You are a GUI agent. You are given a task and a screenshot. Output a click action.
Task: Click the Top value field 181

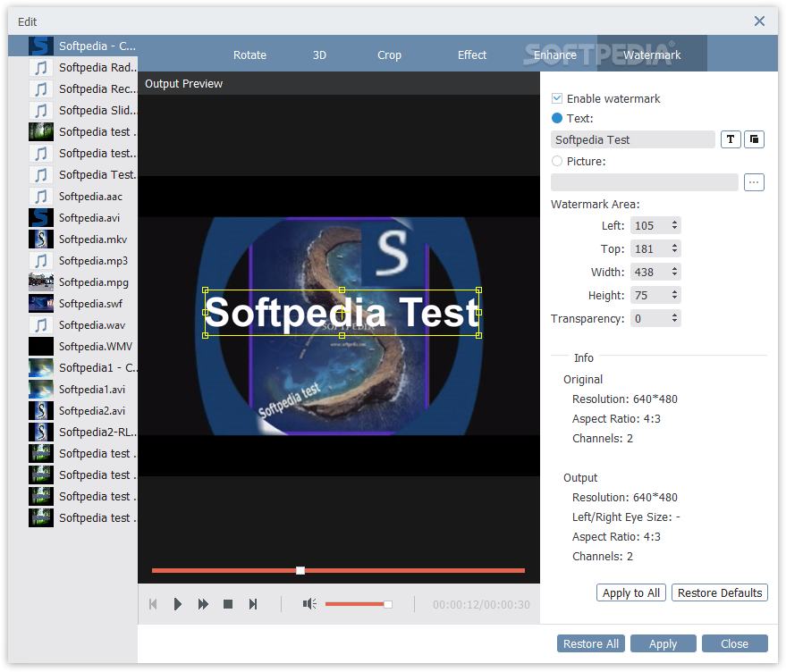pyautogui.click(x=650, y=248)
